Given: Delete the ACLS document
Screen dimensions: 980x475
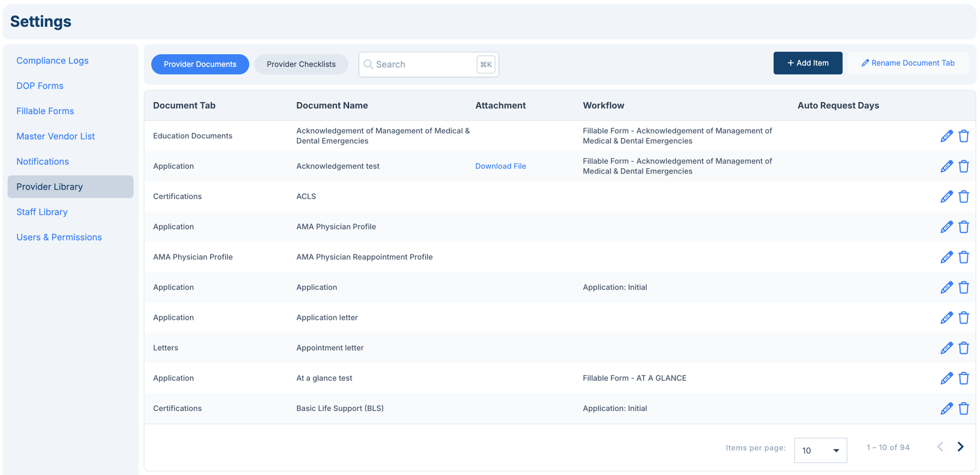Looking at the screenshot, I should click(963, 196).
